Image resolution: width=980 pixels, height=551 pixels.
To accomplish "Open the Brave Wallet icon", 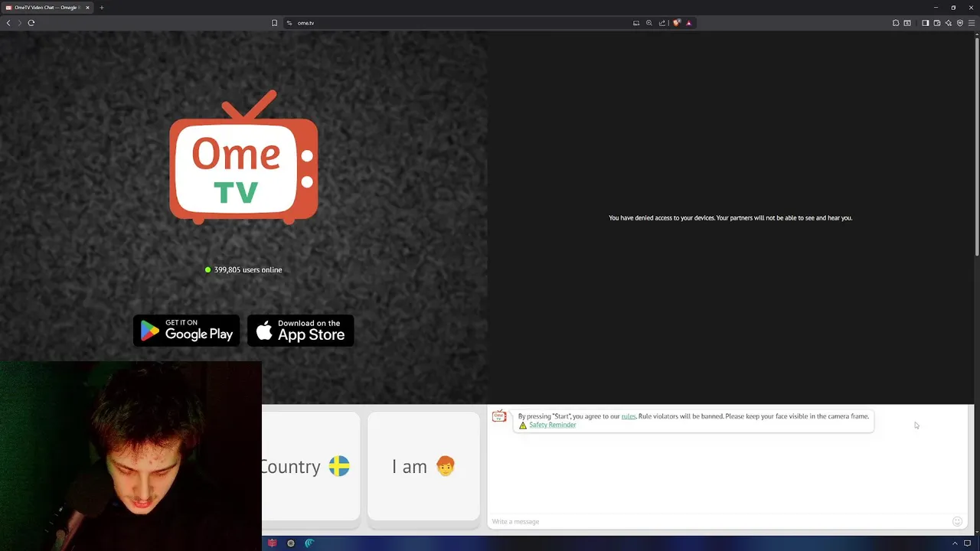I will [x=936, y=23].
